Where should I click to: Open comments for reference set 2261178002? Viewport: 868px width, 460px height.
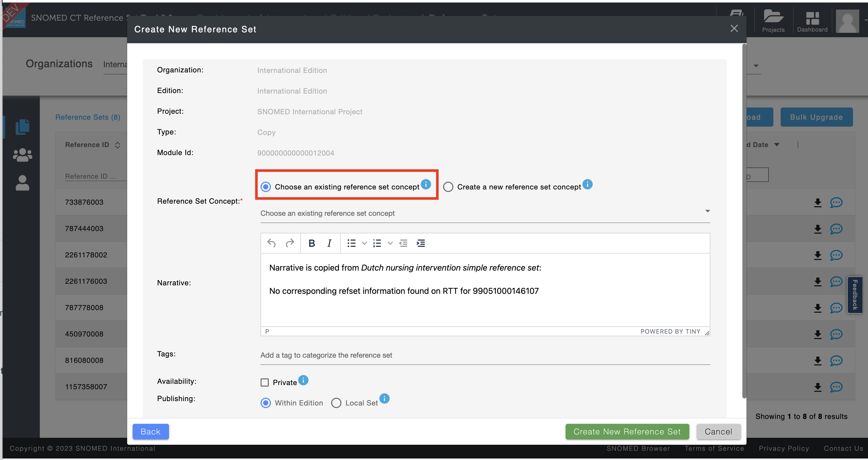[x=836, y=255]
